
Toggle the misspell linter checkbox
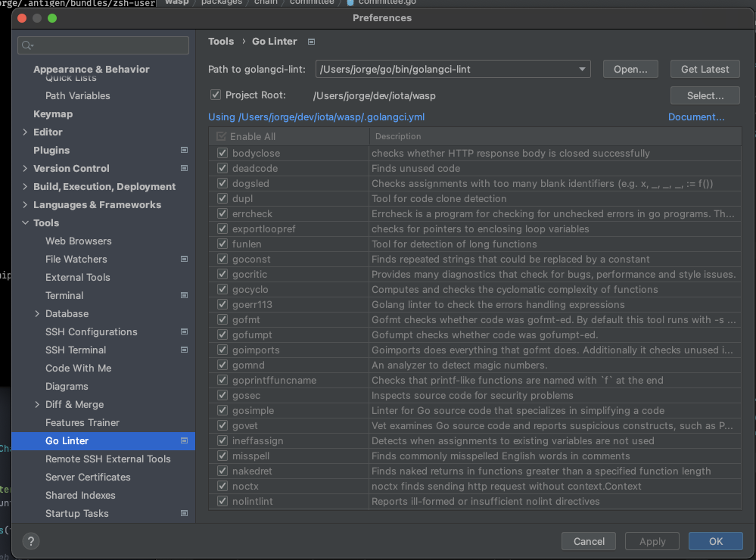click(222, 456)
